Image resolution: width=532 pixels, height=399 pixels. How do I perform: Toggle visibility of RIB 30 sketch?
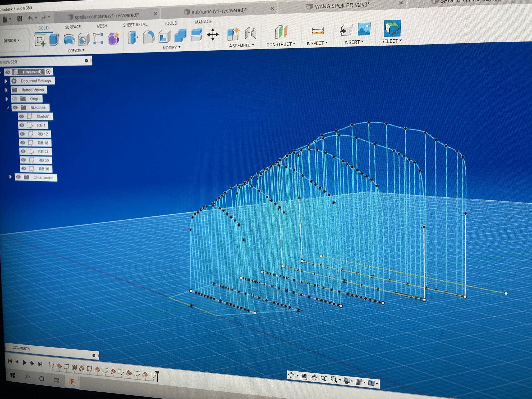(23, 160)
